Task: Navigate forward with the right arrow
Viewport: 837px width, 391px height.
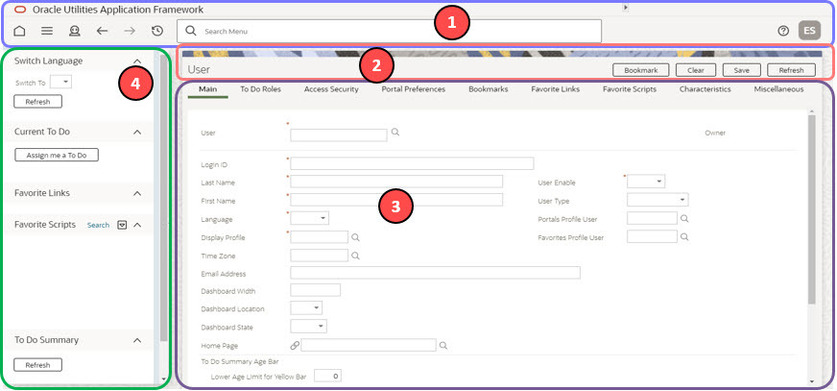Action: click(130, 31)
